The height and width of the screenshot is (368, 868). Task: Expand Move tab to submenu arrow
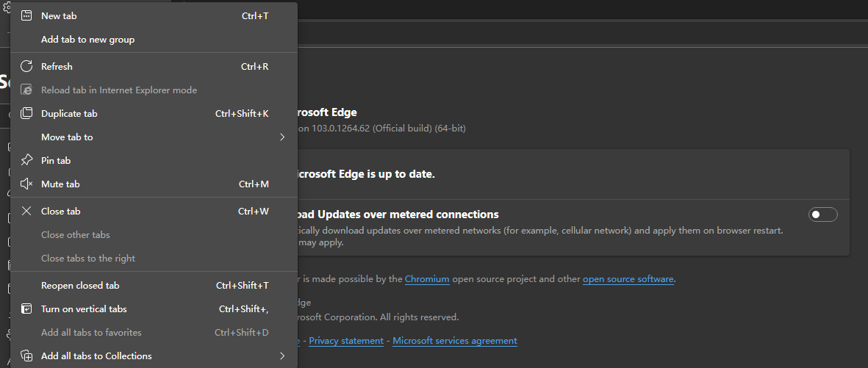[282, 137]
